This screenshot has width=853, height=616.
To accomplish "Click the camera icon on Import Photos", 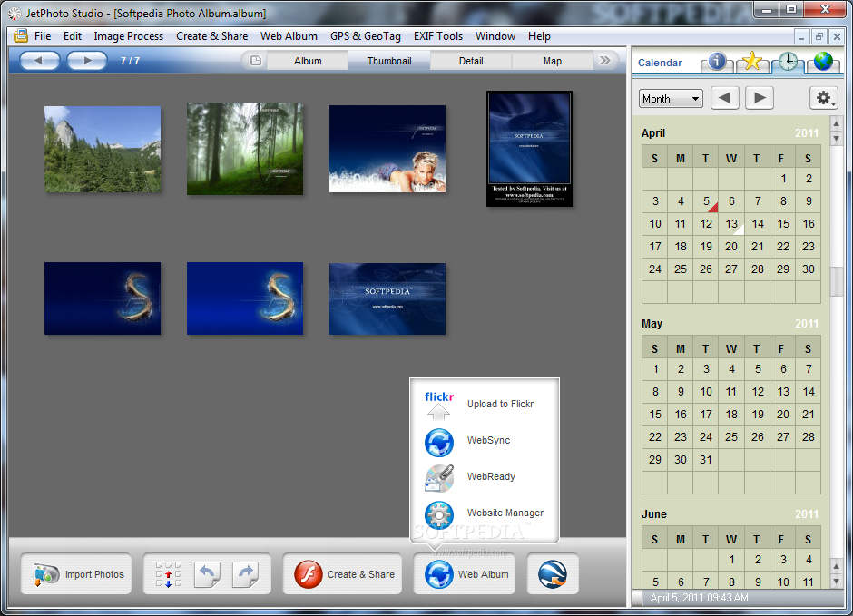I will [x=46, y=574].
